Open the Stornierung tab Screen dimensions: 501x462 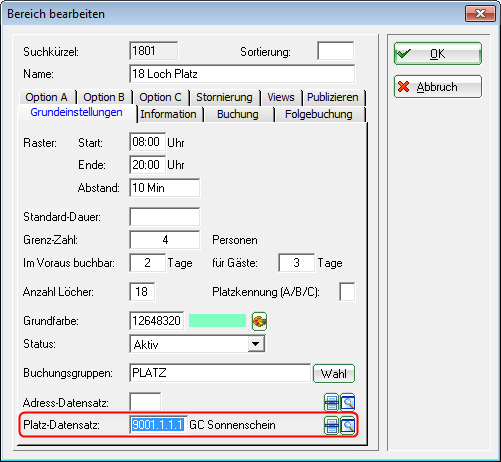pyautogui.click(x=224, y=97)
